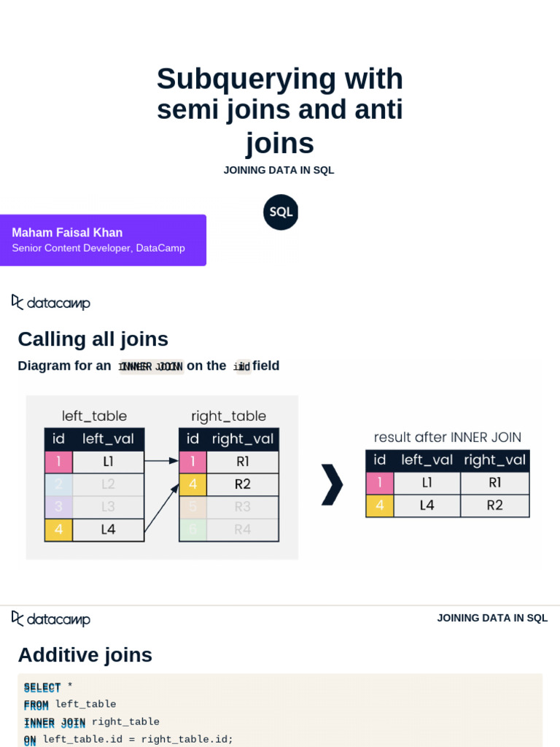This screenshot has width=560, height=747.
Task: Click the DataCamp logo above Additive joins heading
Action: (51, 619)
